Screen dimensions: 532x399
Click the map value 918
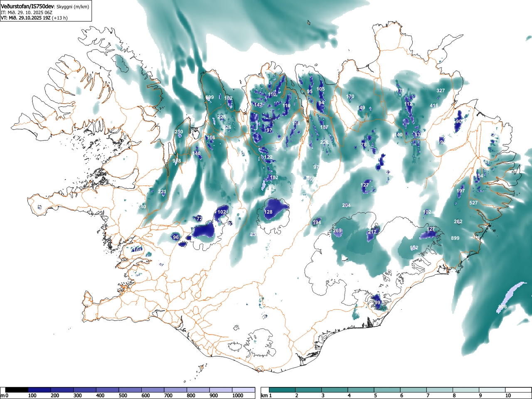(177, 161)
